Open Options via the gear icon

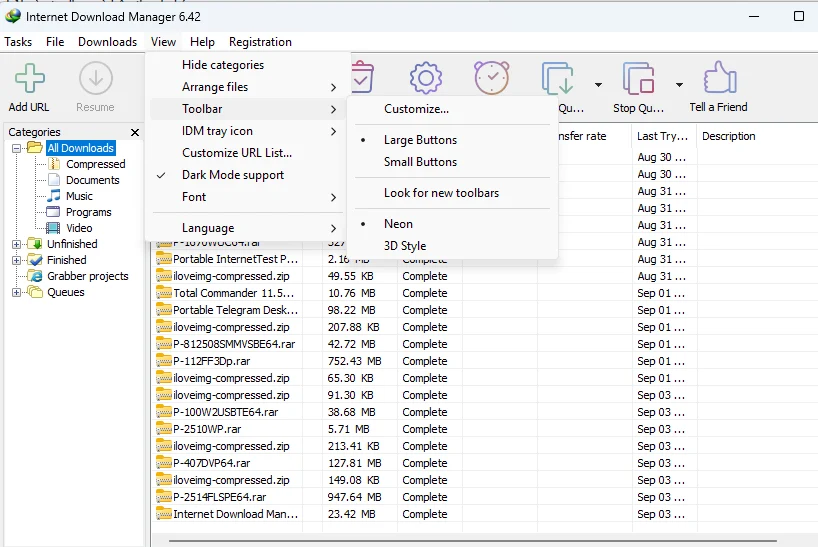[x=426, y=78]
